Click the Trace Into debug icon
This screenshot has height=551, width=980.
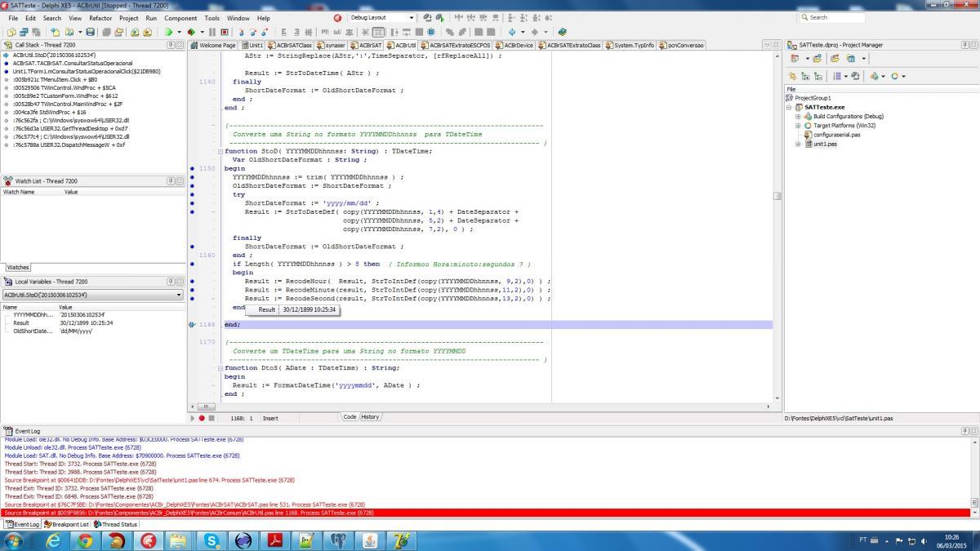point(241,32)
